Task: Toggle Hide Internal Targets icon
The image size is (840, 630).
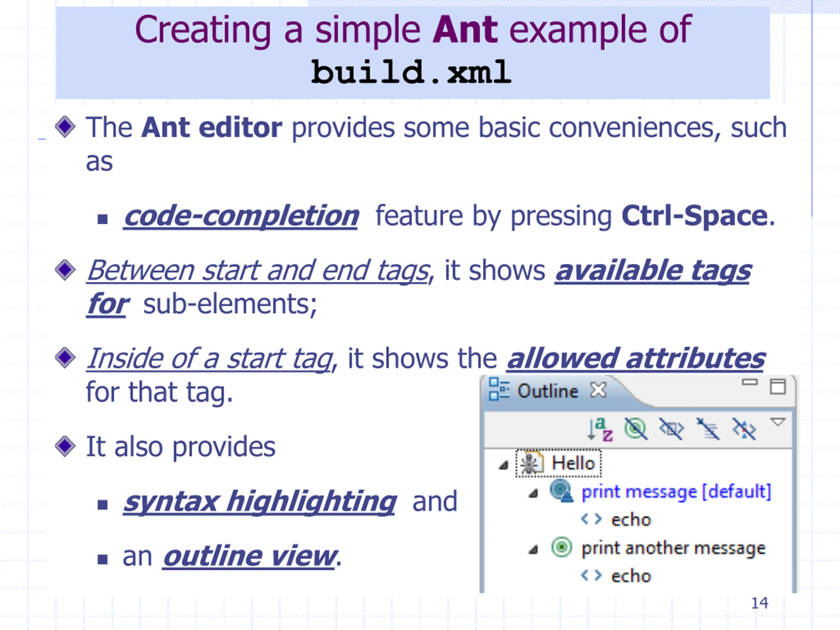Action: 636,429
